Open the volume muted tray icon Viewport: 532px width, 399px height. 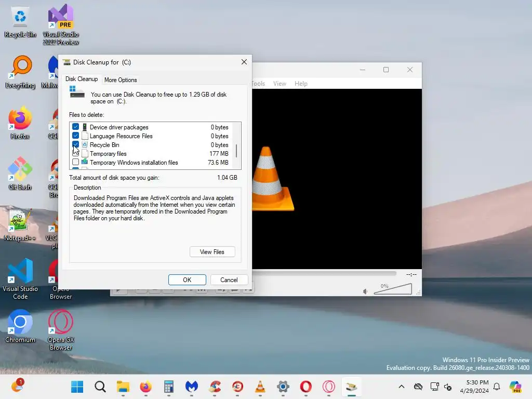coord(448,387)
